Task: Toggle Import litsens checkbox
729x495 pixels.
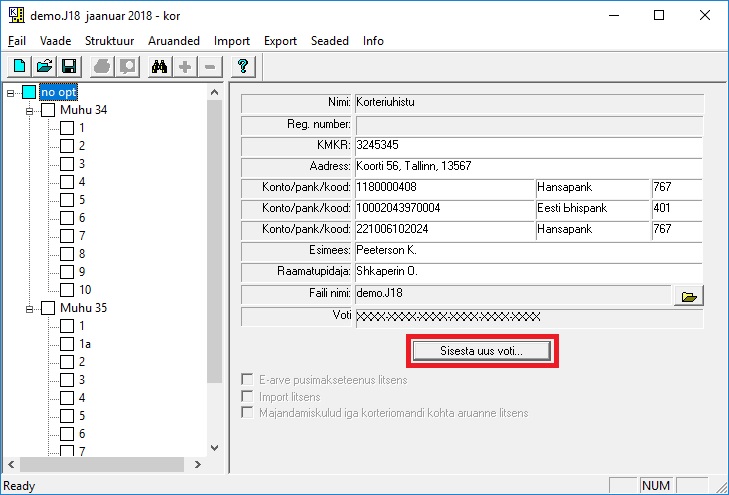Action: [x=247, y=396]
